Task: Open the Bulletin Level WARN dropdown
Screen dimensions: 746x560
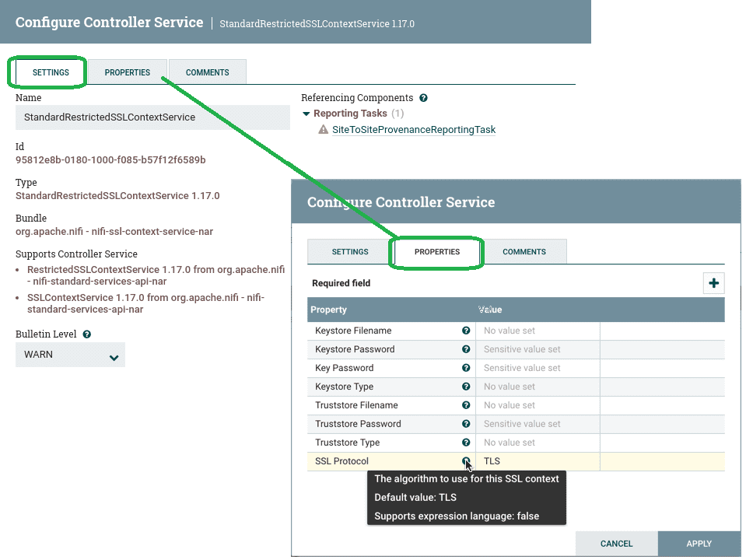Action: (70, 355)
